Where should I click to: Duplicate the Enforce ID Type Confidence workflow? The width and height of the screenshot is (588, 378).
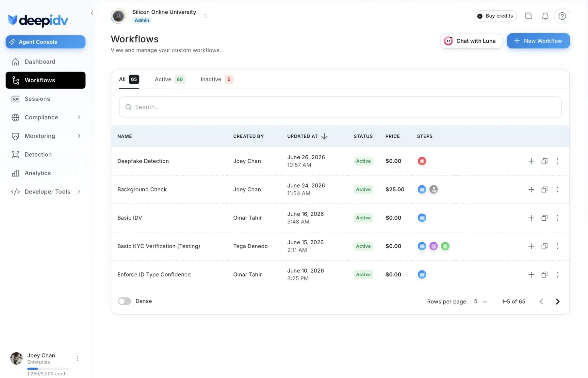544,275
